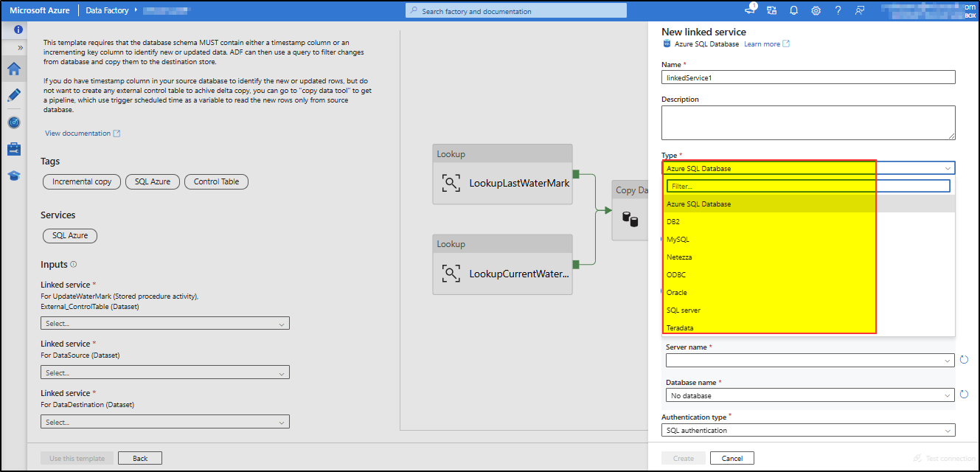
Task: Open the Server name dropdown
Action: click(x=809, y=360)
